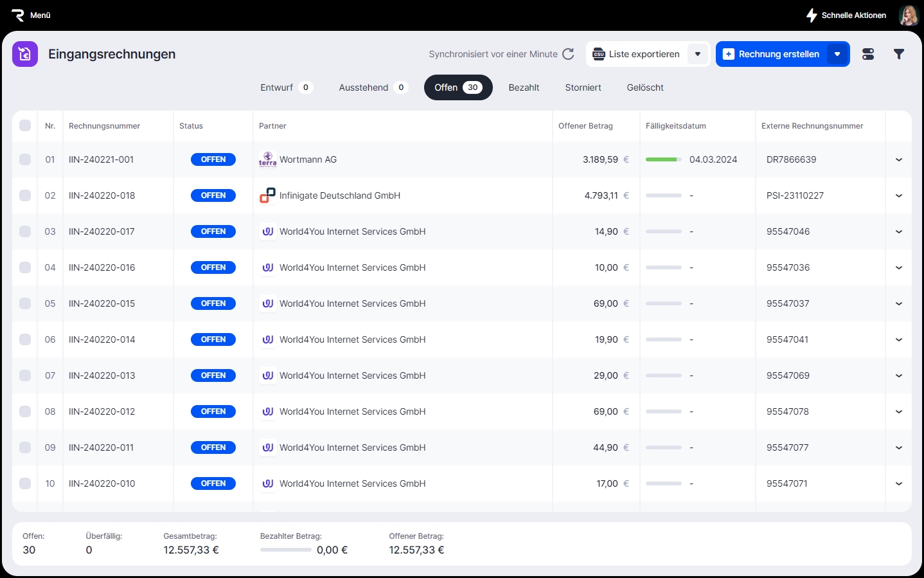The width and height of the screenshot is (924, 578).
Task: Click the Eingangsrechnungen purple module icon
Action: [25, 54]
